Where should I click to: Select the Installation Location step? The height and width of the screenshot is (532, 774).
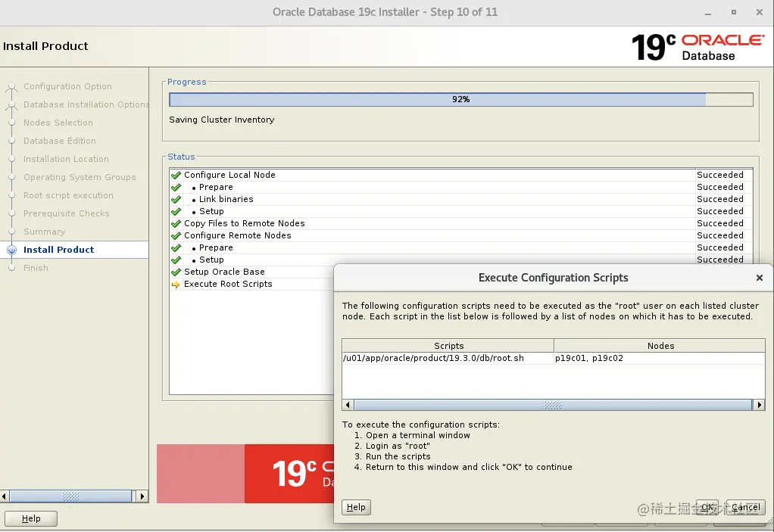pyautogui.click(x=66, y=159)
